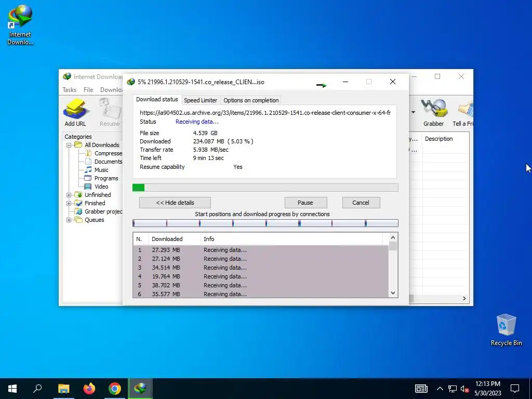Select the Finished category label
532x399 pixels.
point(95,203)
